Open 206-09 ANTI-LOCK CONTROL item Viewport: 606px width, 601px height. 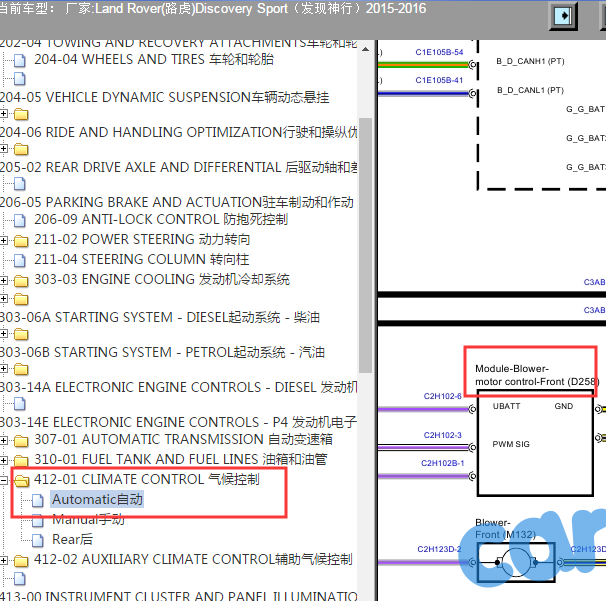coord(161,220)
